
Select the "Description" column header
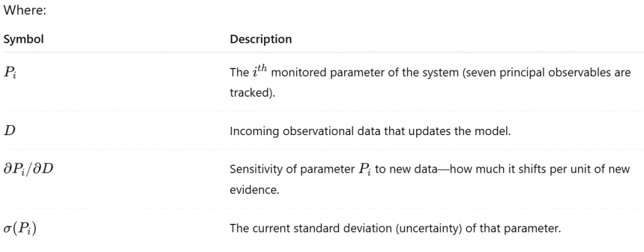pyautogui.click(x=260, y=40)
